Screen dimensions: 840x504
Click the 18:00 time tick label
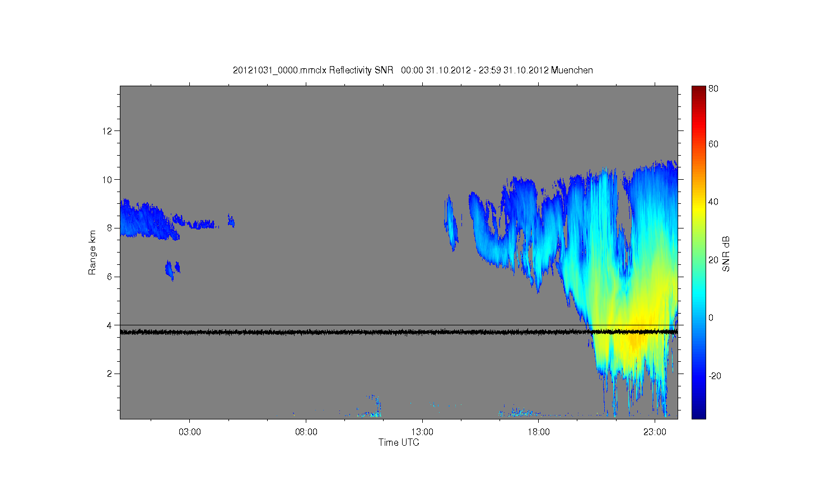(x=539, y=432)
